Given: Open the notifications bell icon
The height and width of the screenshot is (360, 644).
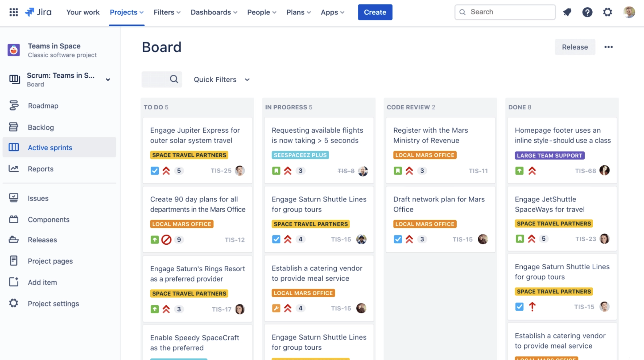Looking at the screenshot, I should point(567,12).
